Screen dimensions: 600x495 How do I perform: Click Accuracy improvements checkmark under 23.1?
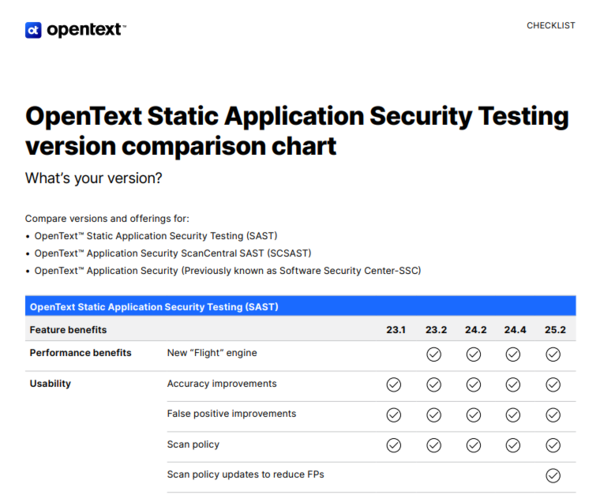[394, 385]
